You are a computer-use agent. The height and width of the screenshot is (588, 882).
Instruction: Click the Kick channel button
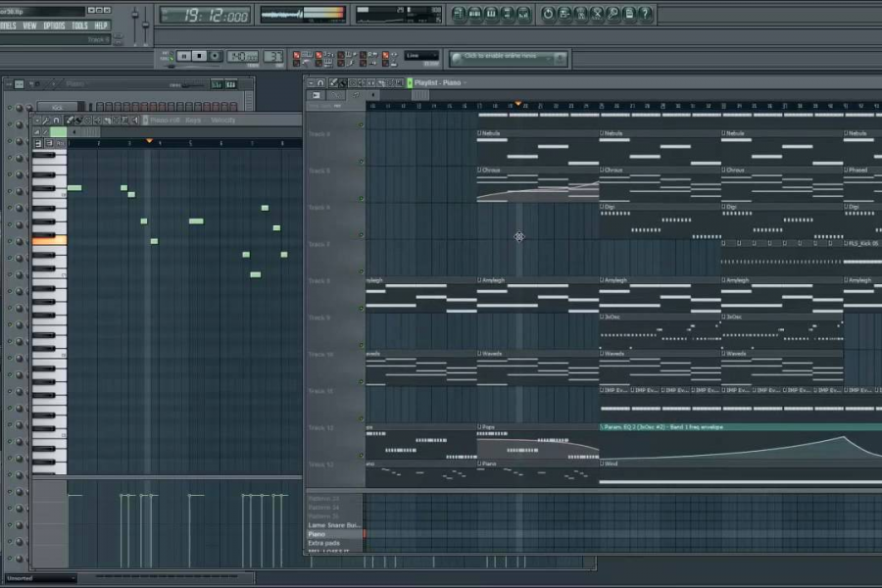58,107
